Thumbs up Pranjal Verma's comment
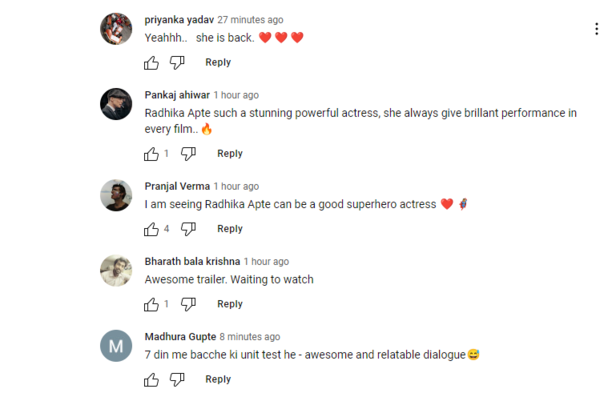 (151, 229)
